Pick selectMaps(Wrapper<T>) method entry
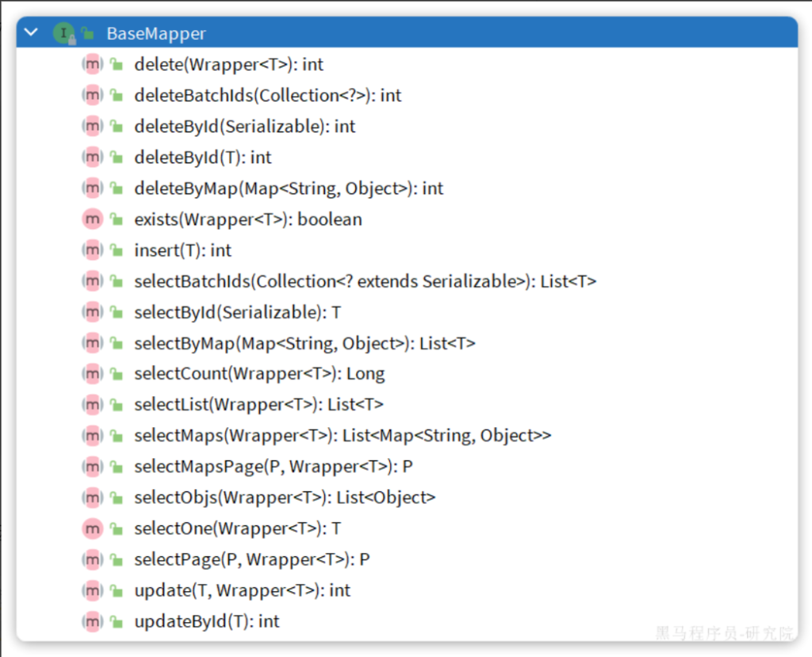 pos(342,436)
